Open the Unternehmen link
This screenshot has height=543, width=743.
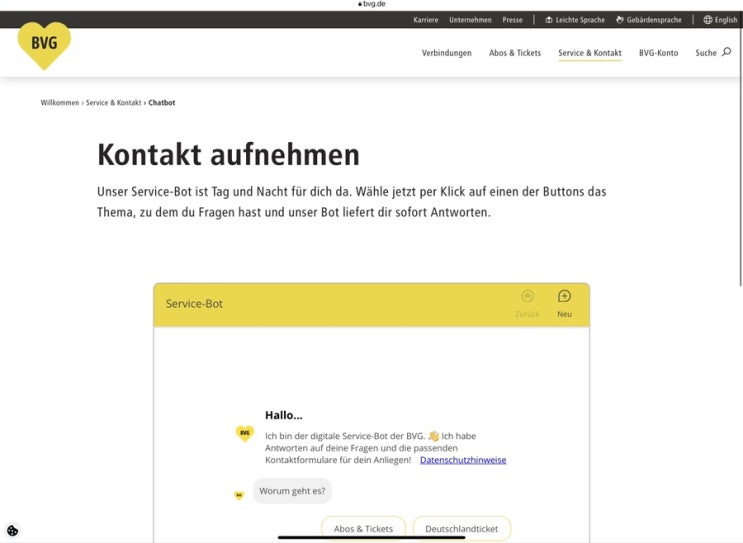[x=470, y=20]
